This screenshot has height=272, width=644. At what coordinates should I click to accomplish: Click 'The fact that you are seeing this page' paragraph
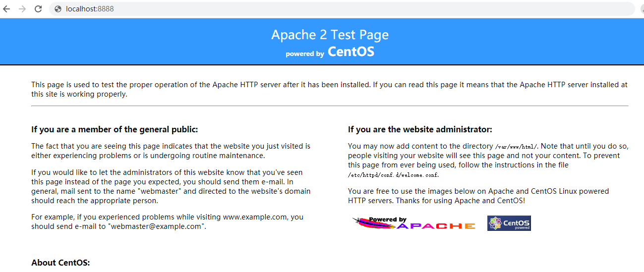coord(171,151)
